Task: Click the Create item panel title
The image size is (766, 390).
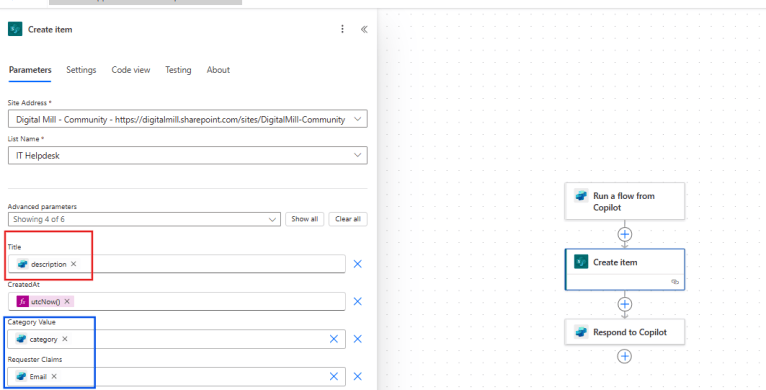Action: click(50, 29)
